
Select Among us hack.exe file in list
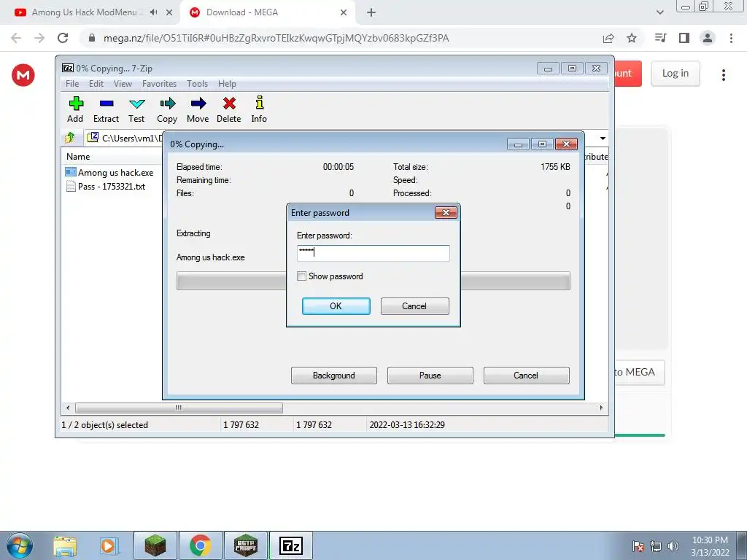pos(110,172)
